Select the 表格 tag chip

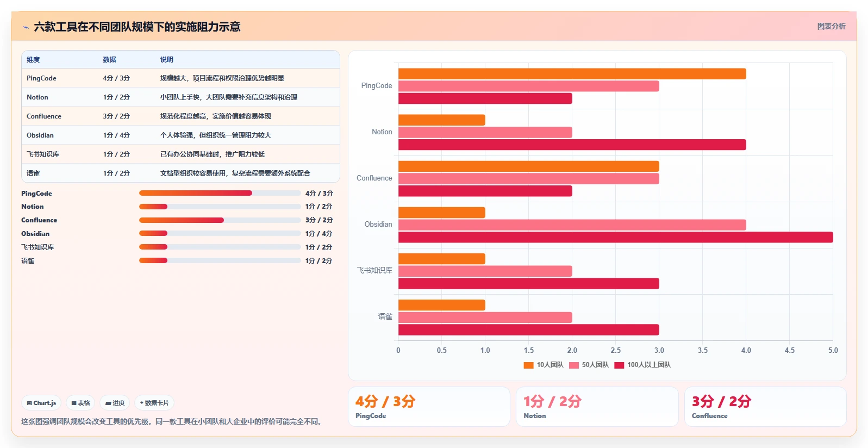(80, 403)
